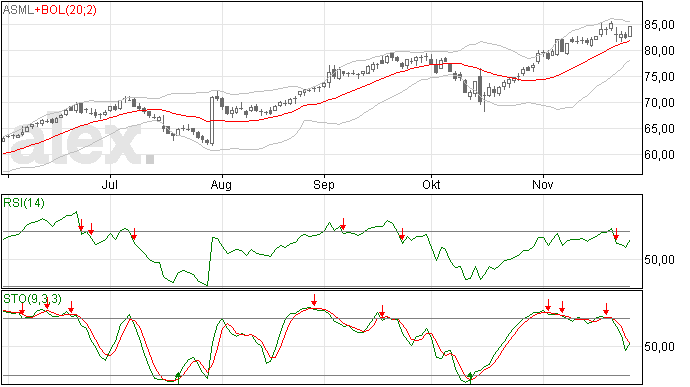
Task: Select the Jul month label
Action: pyautogui.click(x=110, y=184)
